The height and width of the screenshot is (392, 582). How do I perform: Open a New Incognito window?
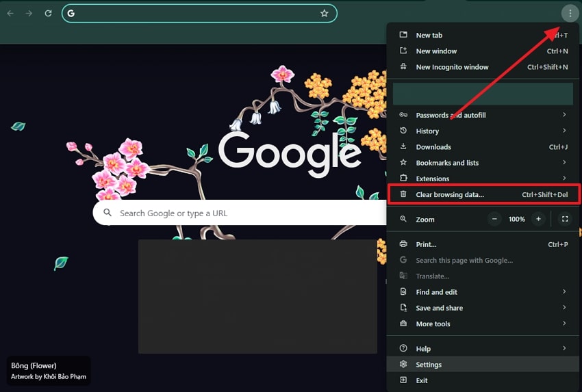coord(483,67)
